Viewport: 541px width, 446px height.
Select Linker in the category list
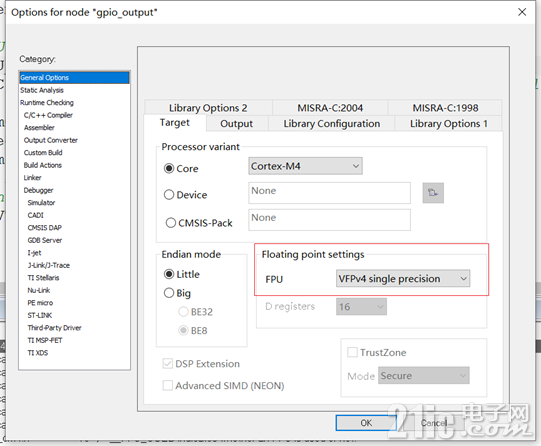32,178
